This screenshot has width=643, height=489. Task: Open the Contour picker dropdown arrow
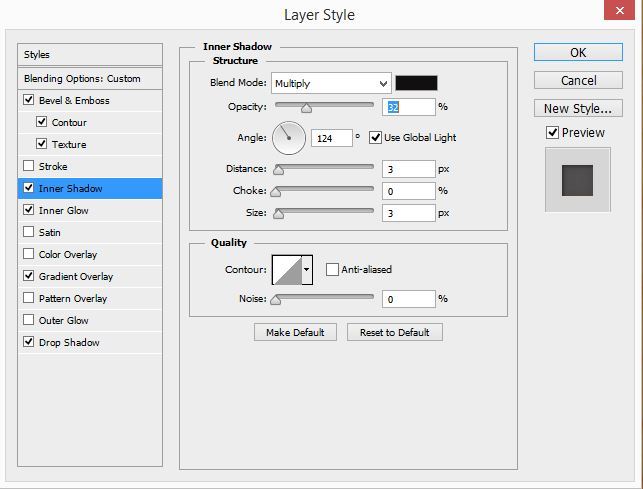pos(307,270)
